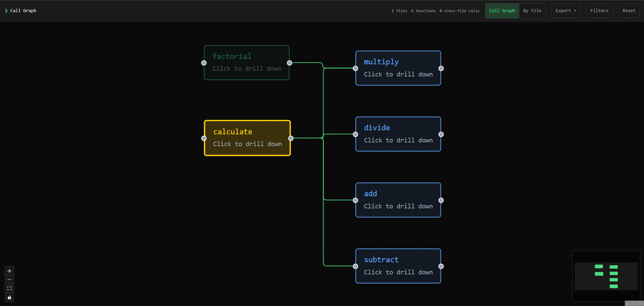This screenshot has width=644, height=306.
Task: Open the Filters panel
Action: [x=599, y=11]
